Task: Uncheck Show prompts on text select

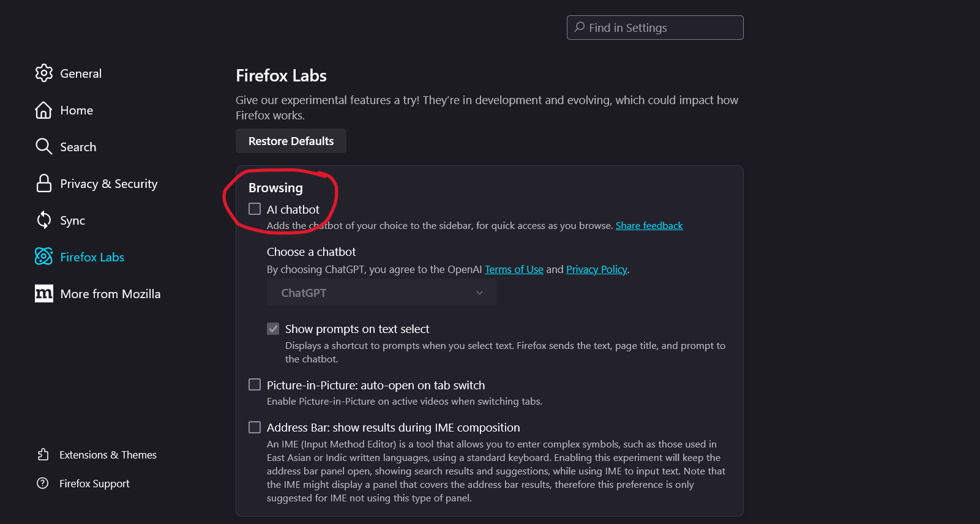Action: (x=273, y=329)
